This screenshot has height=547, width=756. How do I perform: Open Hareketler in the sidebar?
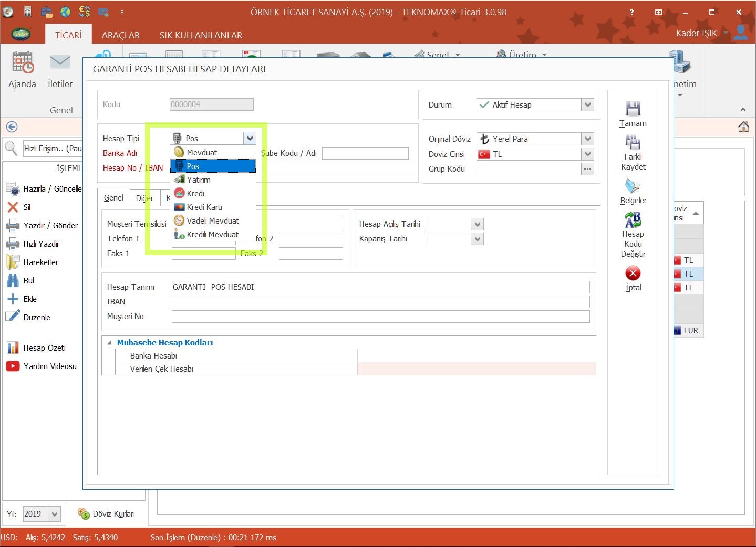tap(32, 262)
